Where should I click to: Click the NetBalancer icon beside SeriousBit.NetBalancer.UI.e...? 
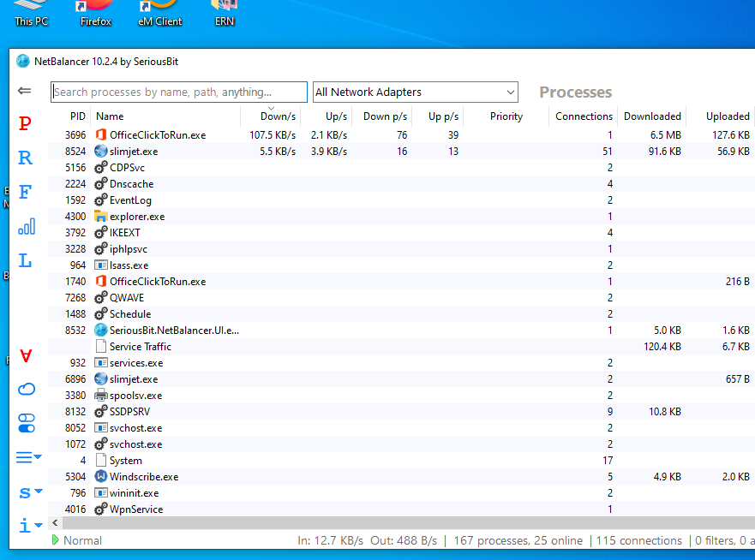tap(100, 330)
